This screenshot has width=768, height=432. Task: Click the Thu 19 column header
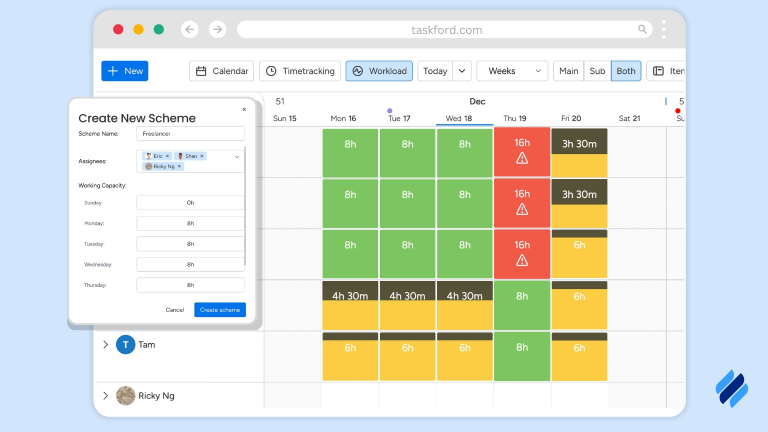tap(515, 119)
